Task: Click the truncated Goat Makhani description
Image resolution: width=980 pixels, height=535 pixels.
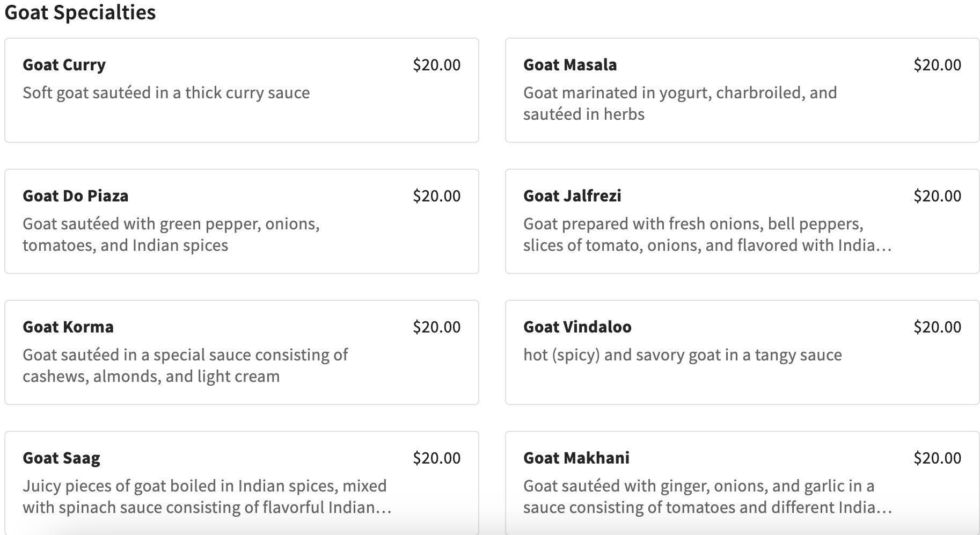Action: (706, 497)
